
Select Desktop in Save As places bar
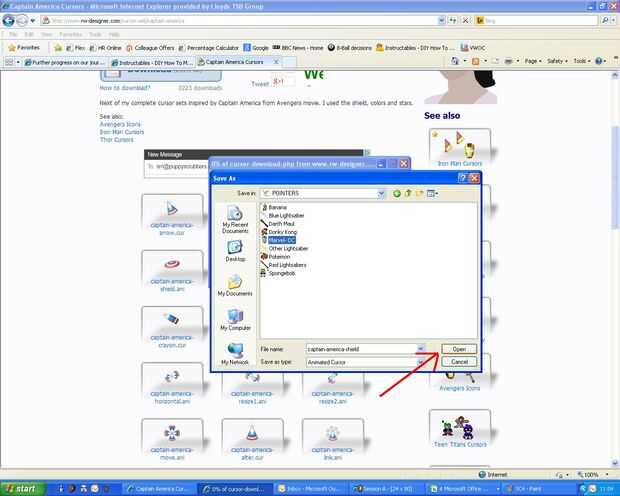(x=235, y=251)
